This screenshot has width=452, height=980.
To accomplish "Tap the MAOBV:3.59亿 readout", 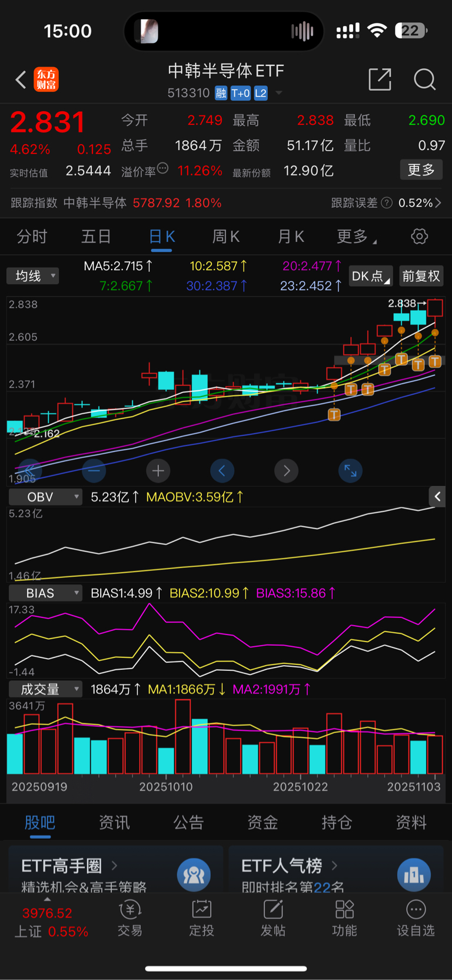I will coord(195,497).
